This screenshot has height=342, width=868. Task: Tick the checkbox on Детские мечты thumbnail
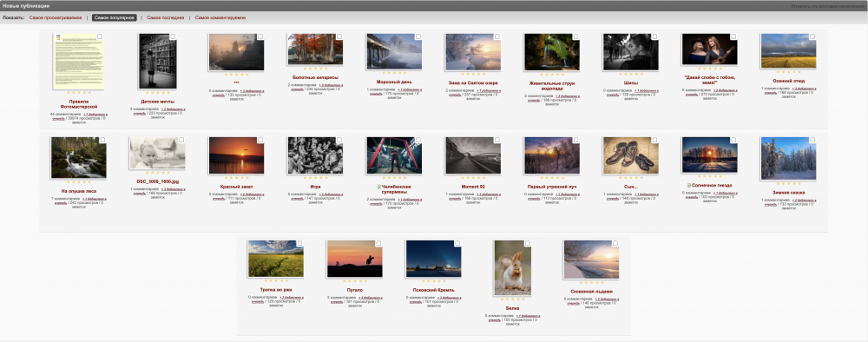pos(173,36)
